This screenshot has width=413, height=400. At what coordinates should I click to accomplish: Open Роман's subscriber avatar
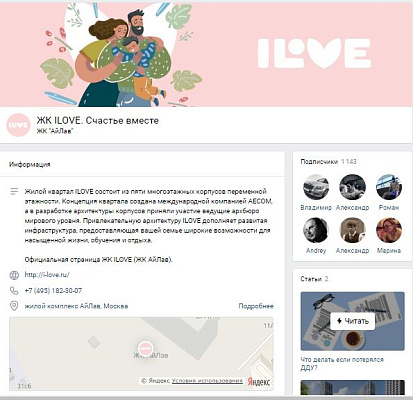[389, 187]
